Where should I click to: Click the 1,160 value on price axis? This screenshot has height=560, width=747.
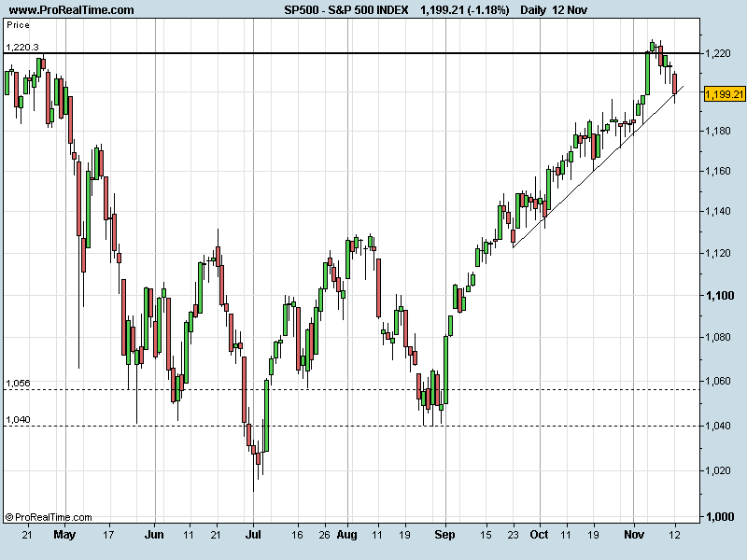[x=718, y=171]
